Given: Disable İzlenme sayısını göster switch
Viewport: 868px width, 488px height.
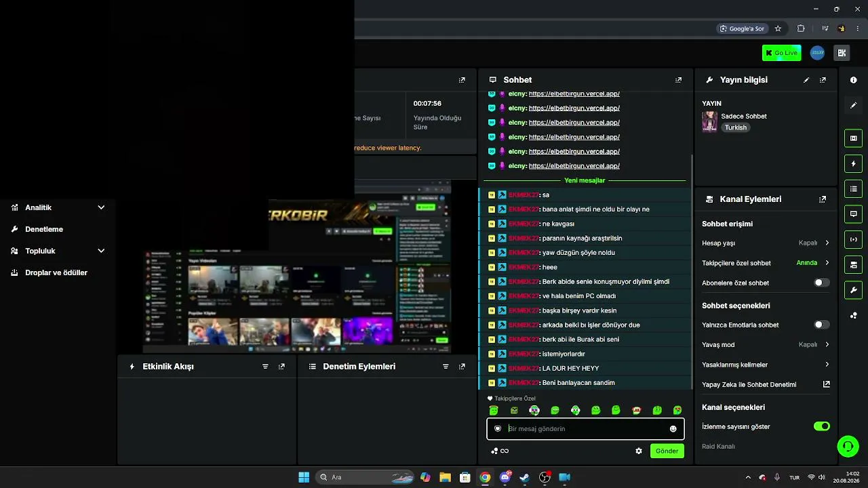Looking at the screenshot, I should click(x=821, y=426).
